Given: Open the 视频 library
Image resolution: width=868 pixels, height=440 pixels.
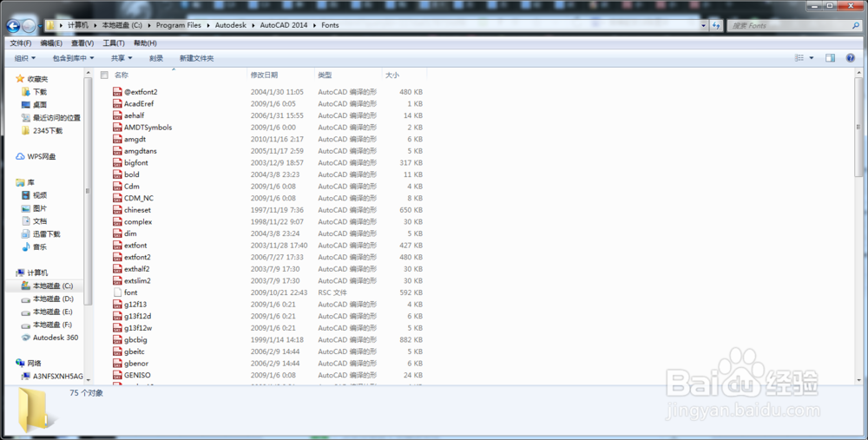Looking at the screenshot, I should click(35, 195).
